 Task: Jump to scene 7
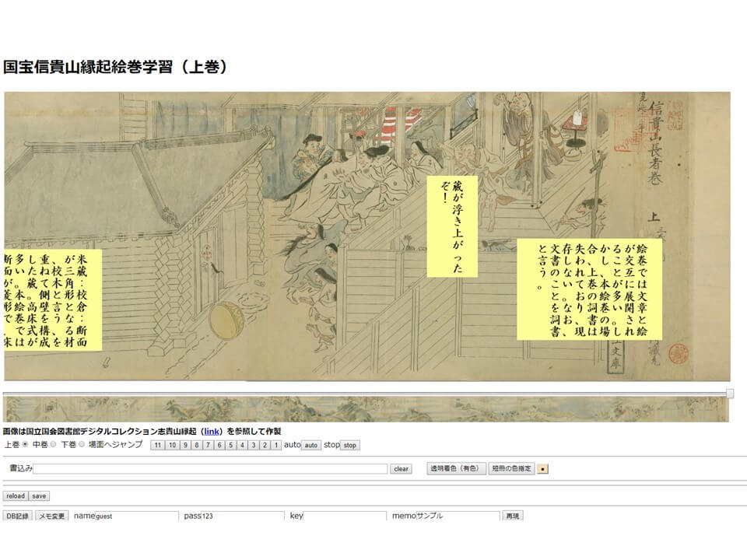click(209, 445)
